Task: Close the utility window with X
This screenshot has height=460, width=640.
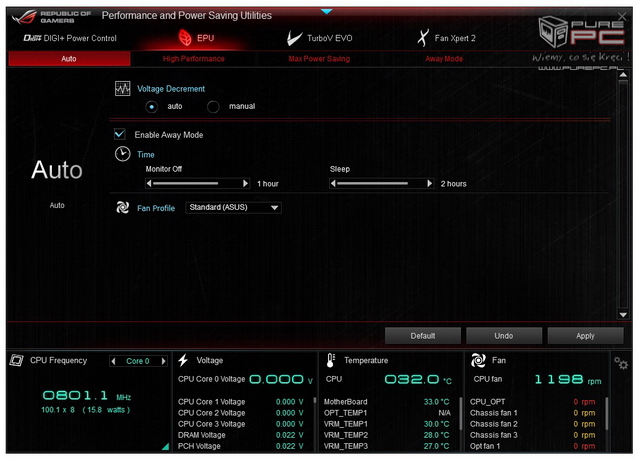Action: point(622,16)
